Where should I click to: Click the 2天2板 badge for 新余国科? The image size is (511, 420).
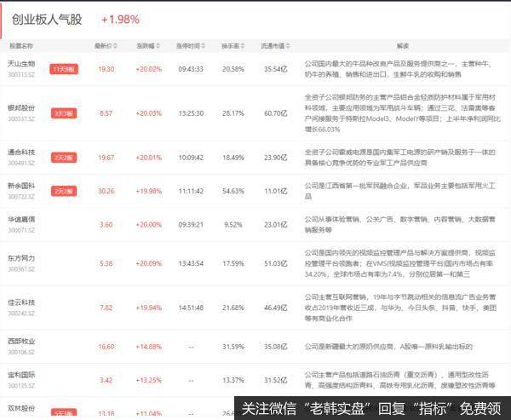pos(64,191)
